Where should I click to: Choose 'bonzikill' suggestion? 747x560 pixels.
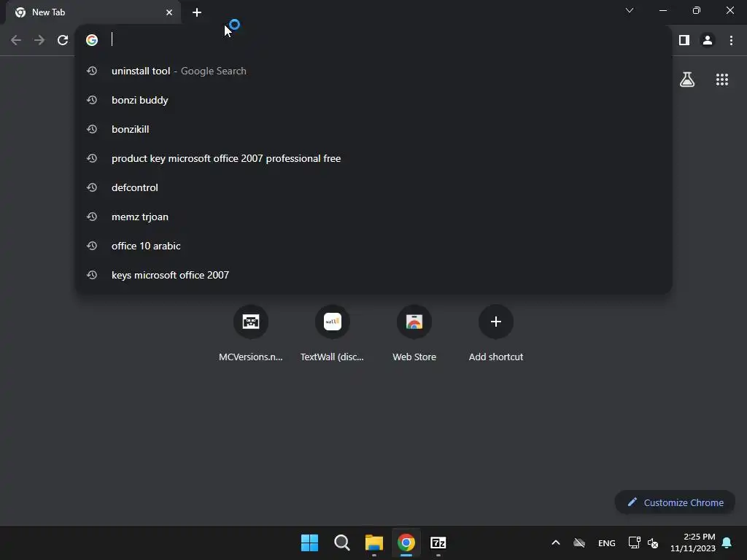374,129
